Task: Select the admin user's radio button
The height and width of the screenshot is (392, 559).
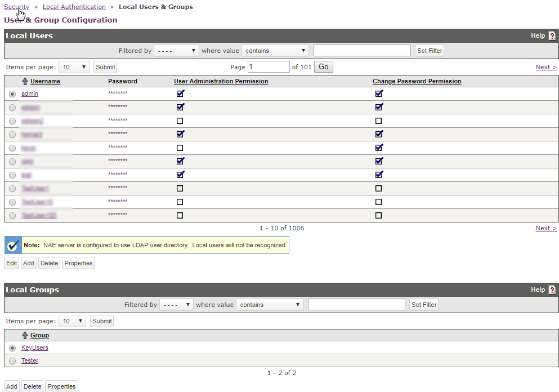Action: [x=12, y=94]
